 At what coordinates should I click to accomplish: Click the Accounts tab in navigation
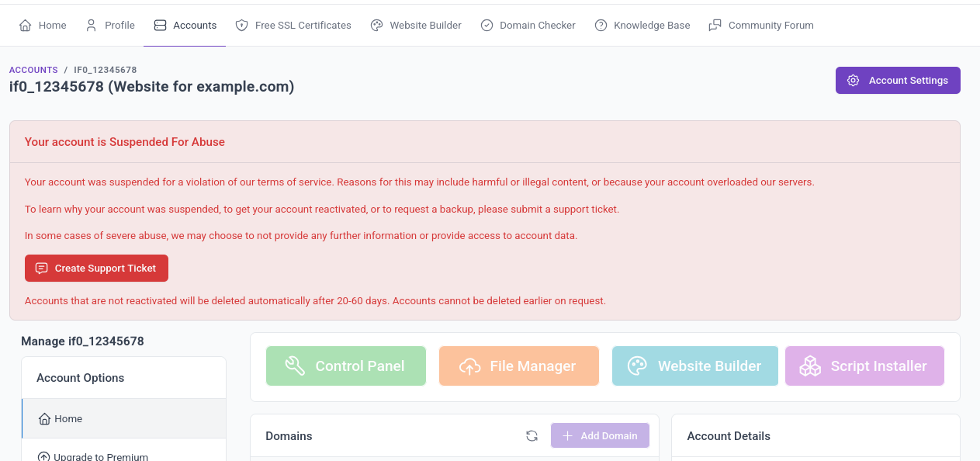click(x=185, y=26)
